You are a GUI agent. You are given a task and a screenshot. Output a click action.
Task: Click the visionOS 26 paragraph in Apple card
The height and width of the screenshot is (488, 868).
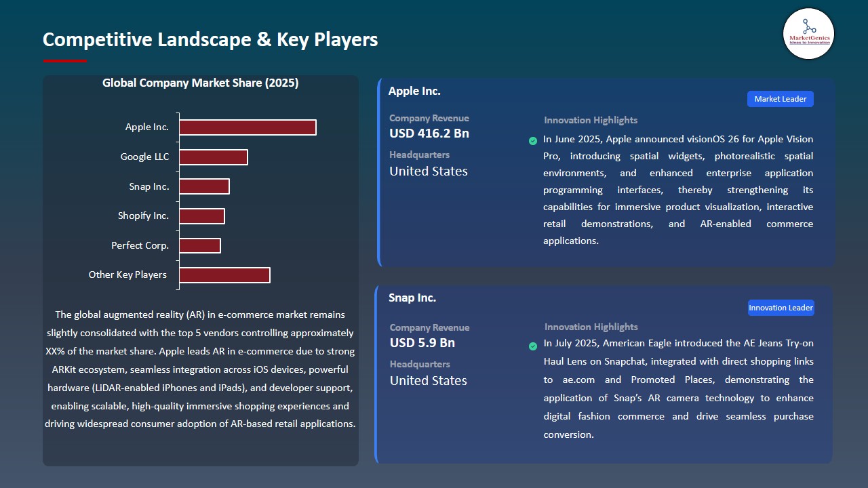678,190
